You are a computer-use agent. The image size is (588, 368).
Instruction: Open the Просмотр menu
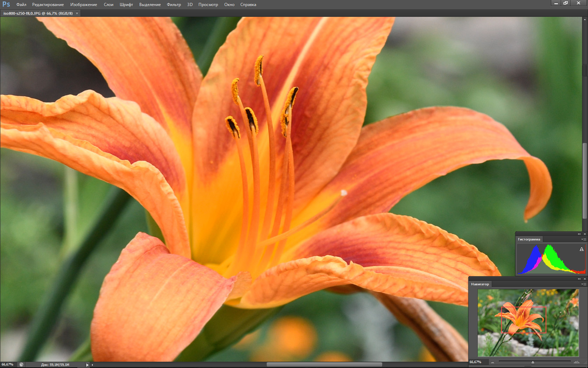[208, 5]
